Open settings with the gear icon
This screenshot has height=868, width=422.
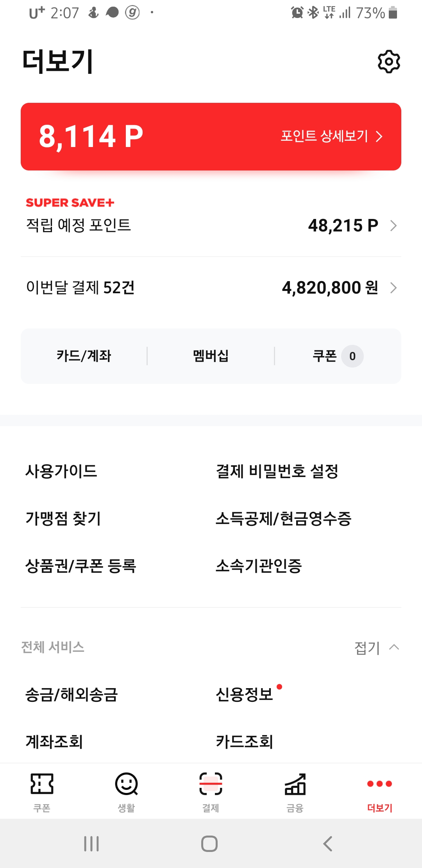(389, 61)
